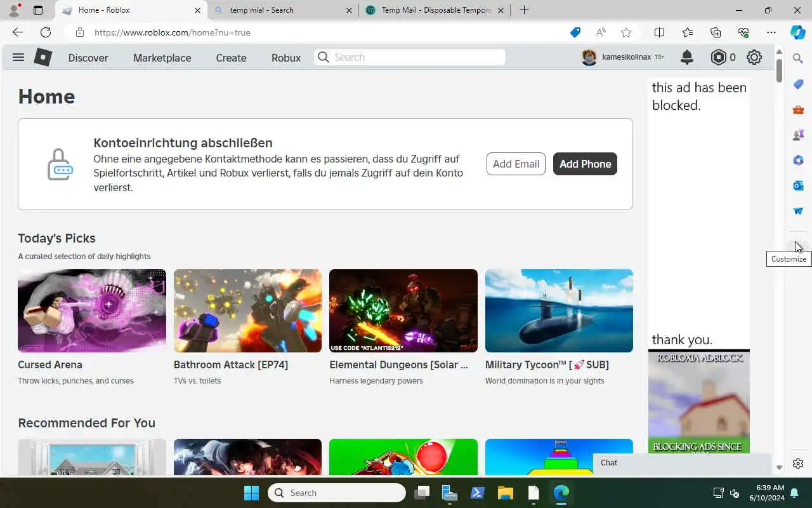The width and height of the screenshot is (812, 508).
Task: Close the temp mial - Search tab
Action: (x=349, y=10)
